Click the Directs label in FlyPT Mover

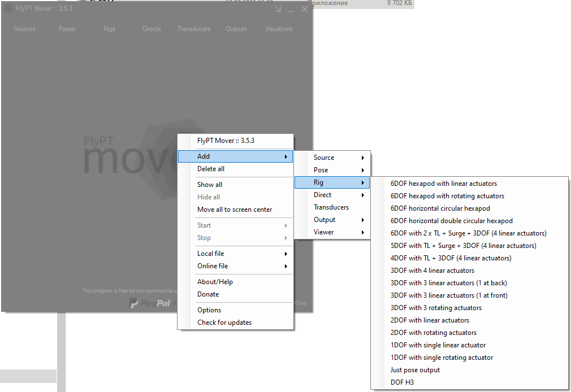[152, 29]
